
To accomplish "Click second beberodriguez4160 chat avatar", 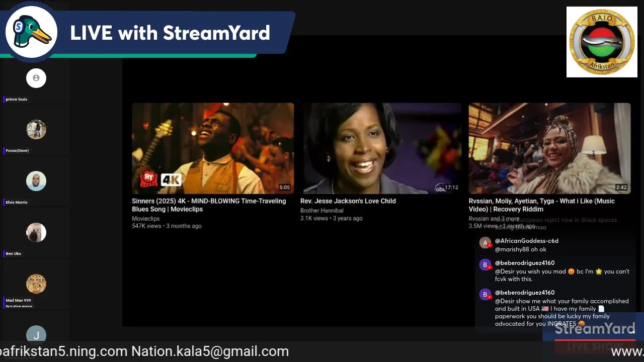I will (485, 295).
